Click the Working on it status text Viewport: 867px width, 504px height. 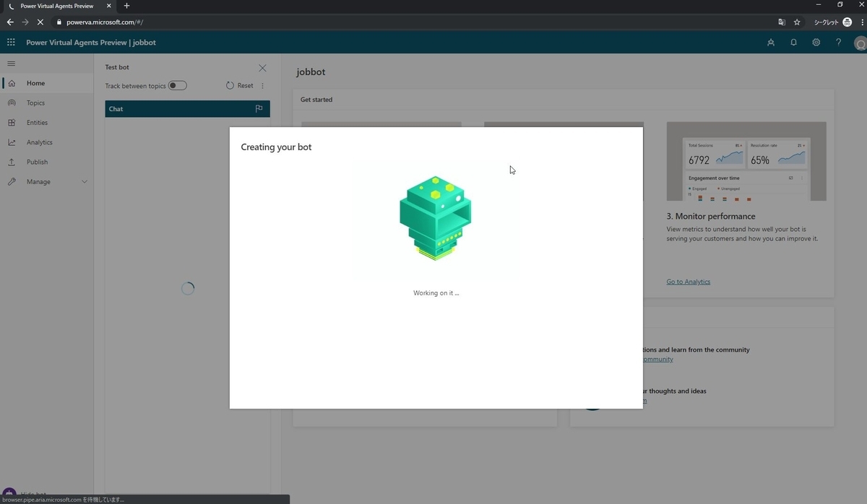(436, 293)
